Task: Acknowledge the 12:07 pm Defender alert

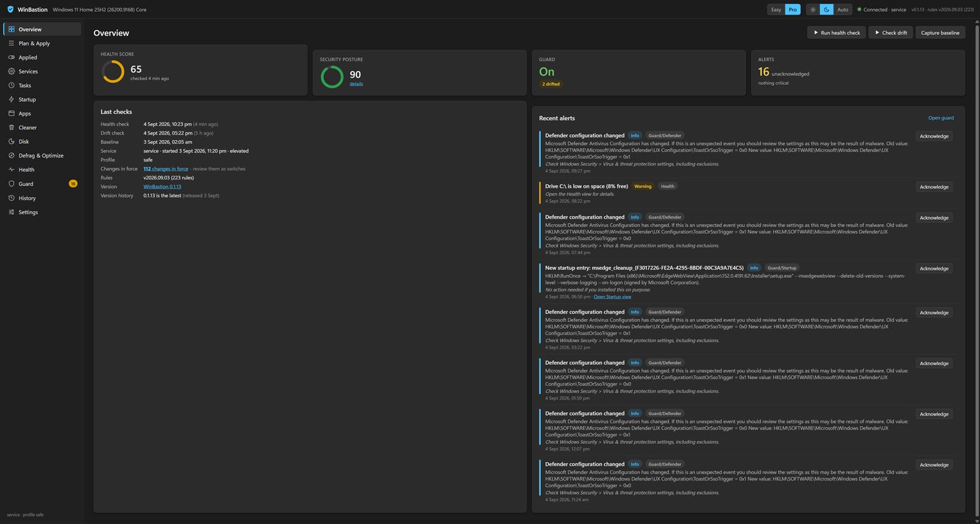Action: [934, 414]
